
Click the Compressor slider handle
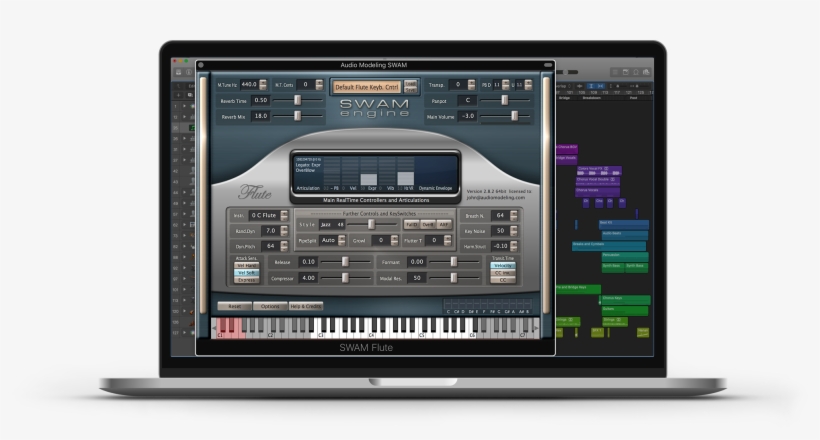(x=345, y=278)
